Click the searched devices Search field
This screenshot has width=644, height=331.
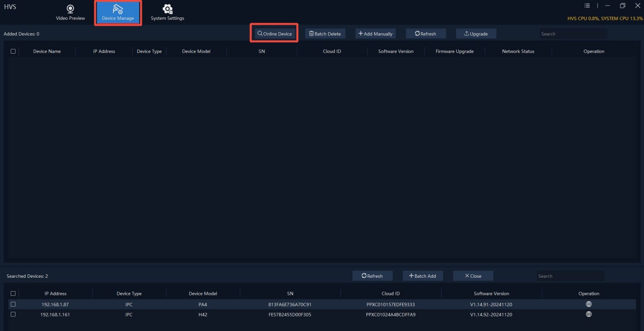click(x=570, y=276)
